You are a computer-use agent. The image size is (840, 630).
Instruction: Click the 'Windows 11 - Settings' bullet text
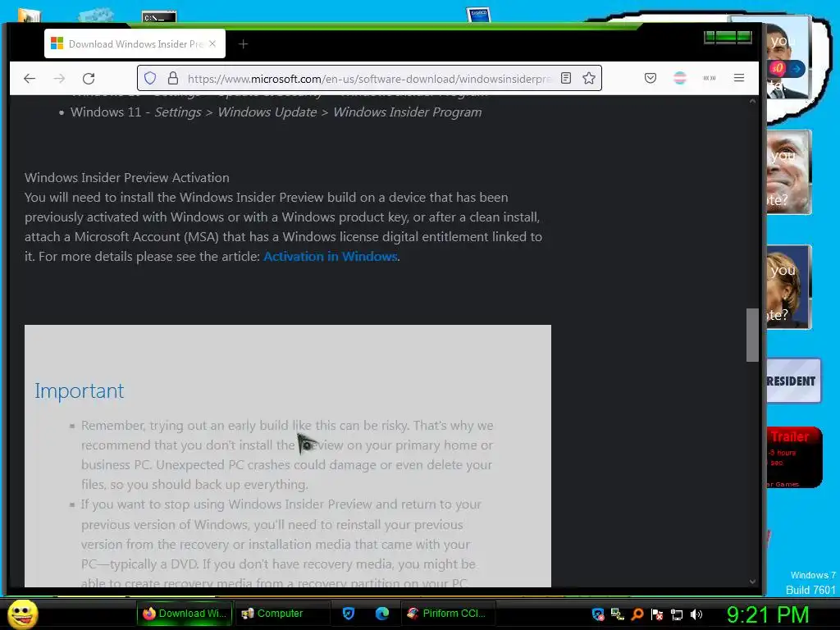[x=276, y=112]
